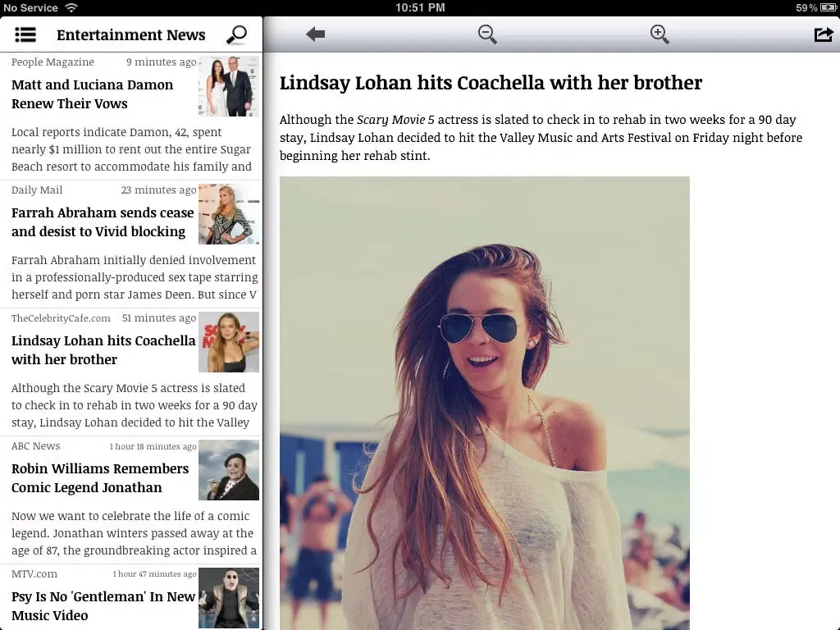Click the People Magazine source label

coord(52,62)
